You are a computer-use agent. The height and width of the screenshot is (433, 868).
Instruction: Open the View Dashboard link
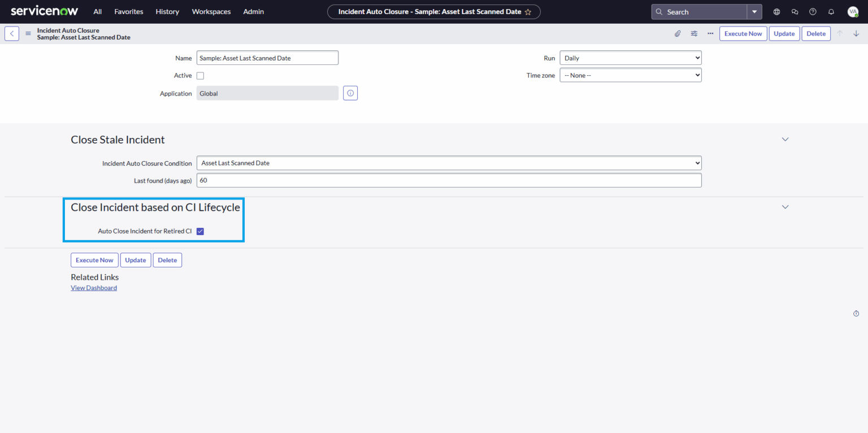tap(93, 288)
